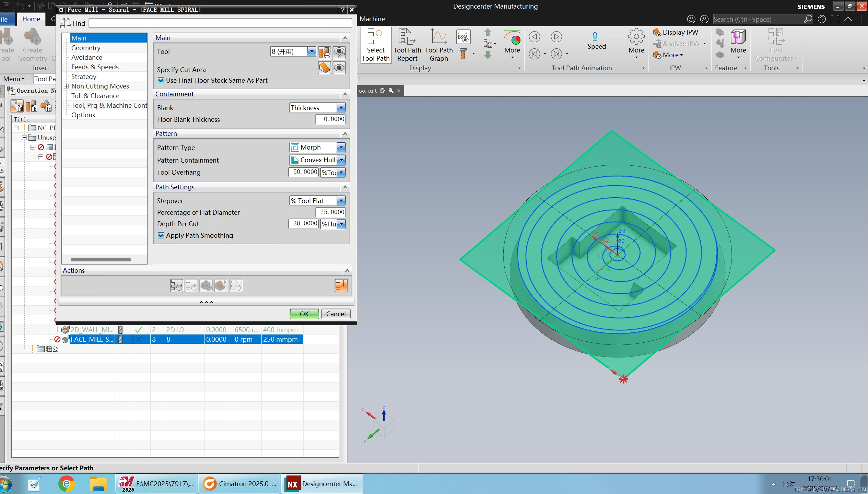Image resolution: width=868 pixels, height=494 pixels.
Task: Click the Find text field in the dialog
Action: tap(220, 23)
